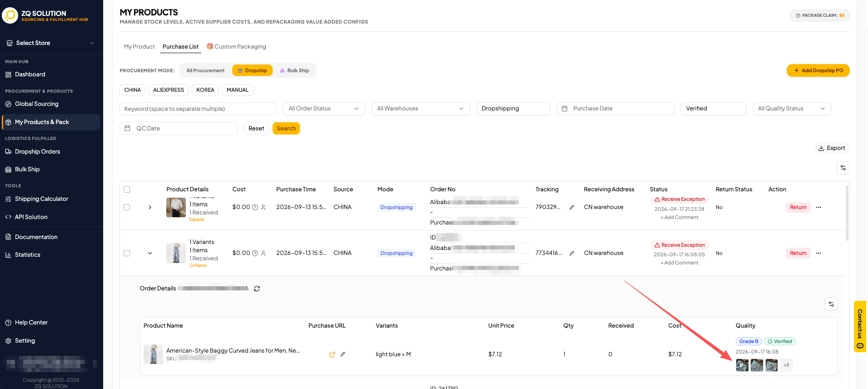The height and width of the screenshot is (389, 868).
Task: Open Help Center
Action: point(31,323)
